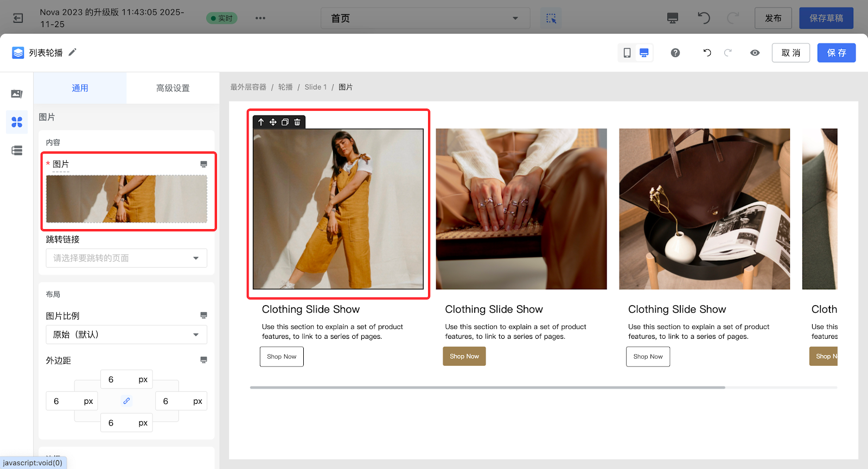The height and width of the screenshot is (469, 868).
Task: Select the 通用 tab
Action: pyautogui.click(x=80, y=88)
